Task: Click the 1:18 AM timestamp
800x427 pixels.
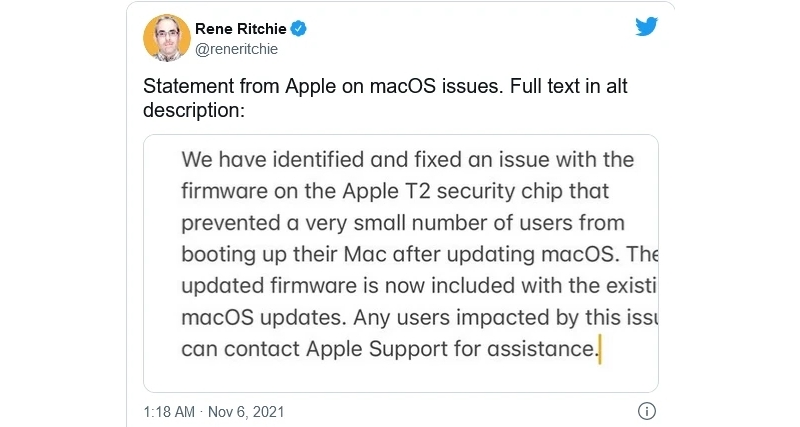Action: (x=169, y=412)
